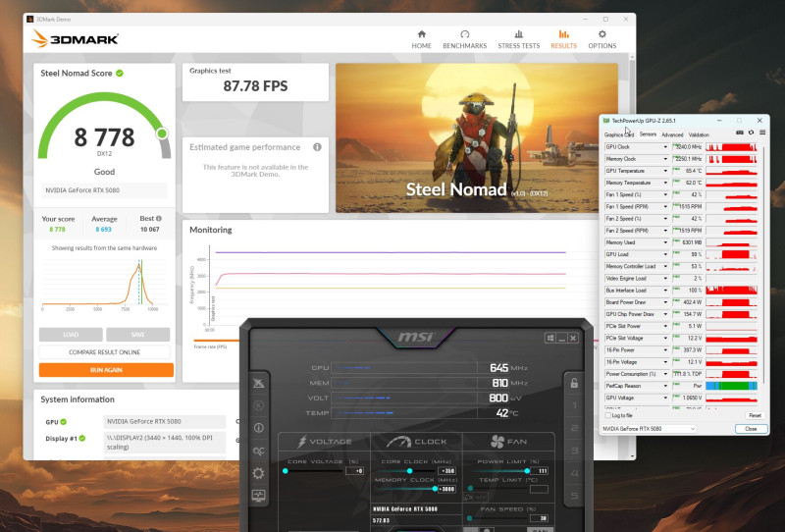Click COMPARE RESULT ONLINE button
This screenshot has height=532, width=785.
[x=105, y=352]
